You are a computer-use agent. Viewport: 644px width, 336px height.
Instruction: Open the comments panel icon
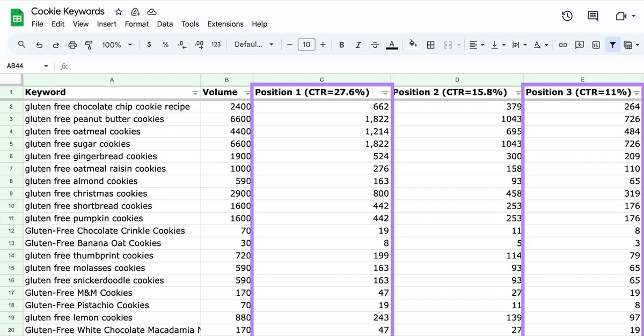click(593, 17)
